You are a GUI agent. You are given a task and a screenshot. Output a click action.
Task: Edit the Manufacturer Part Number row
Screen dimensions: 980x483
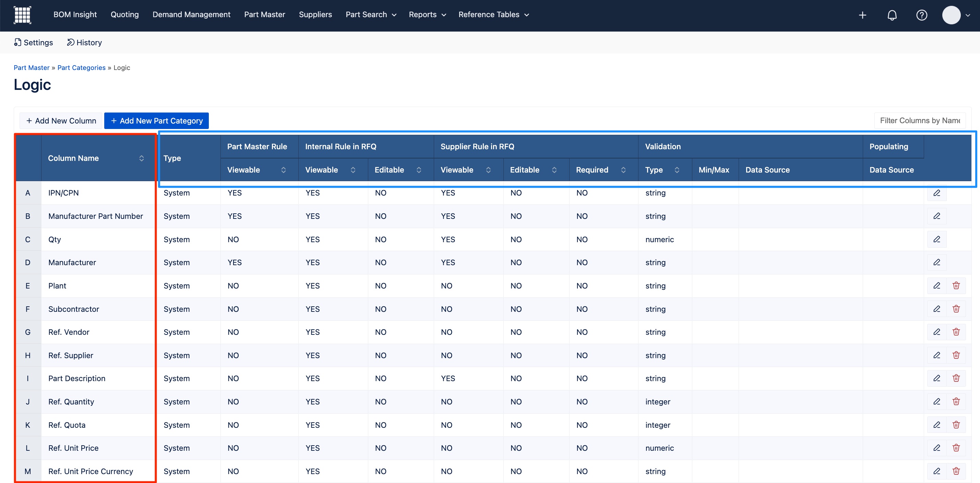(x=937, y=216)
